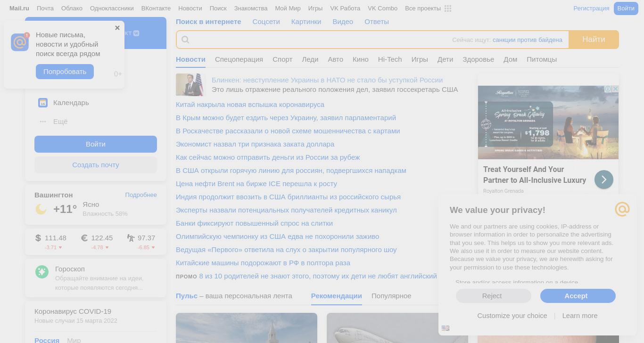Click the dollar currency icon

(x=38, y=238)
